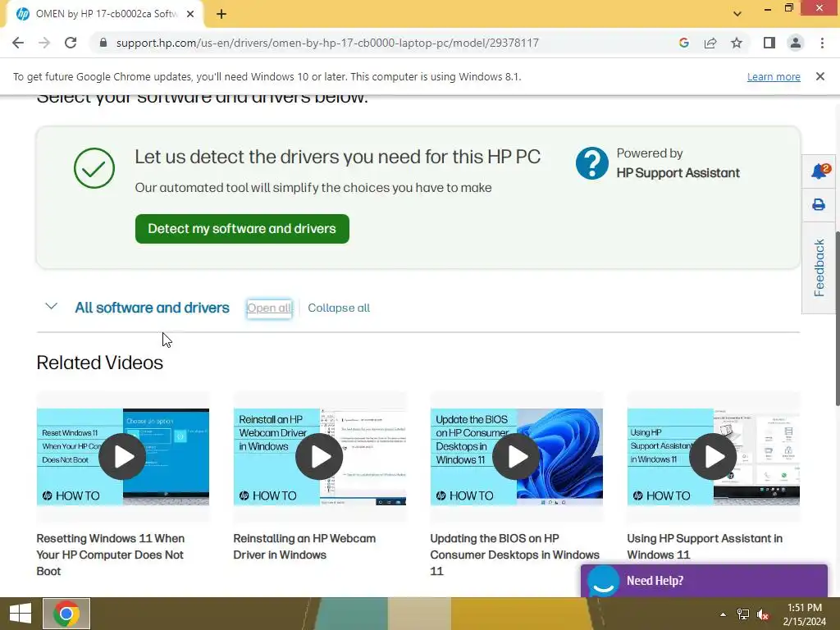Open the Chrome profile avatar
This screenshot has width=840, height=630.
(796, 43)
